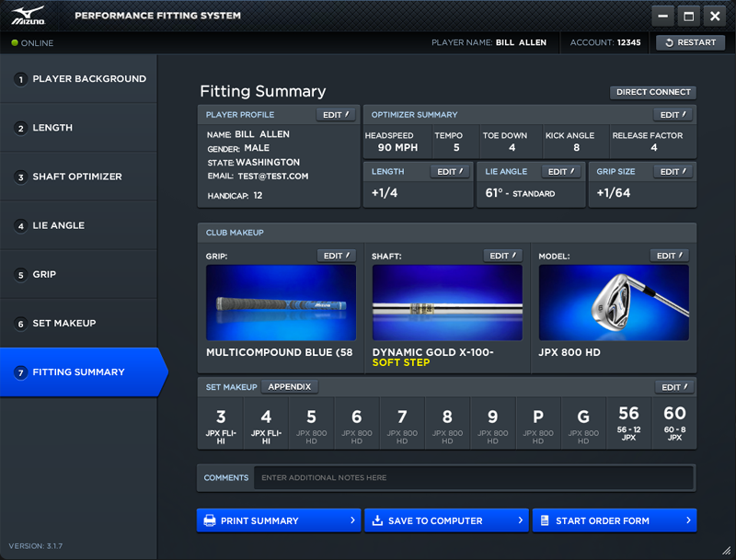The width and height of the screenshot is (736, 560).
Task: Click the arrow on Start Order Form
Action: click(x=688, y=520)
